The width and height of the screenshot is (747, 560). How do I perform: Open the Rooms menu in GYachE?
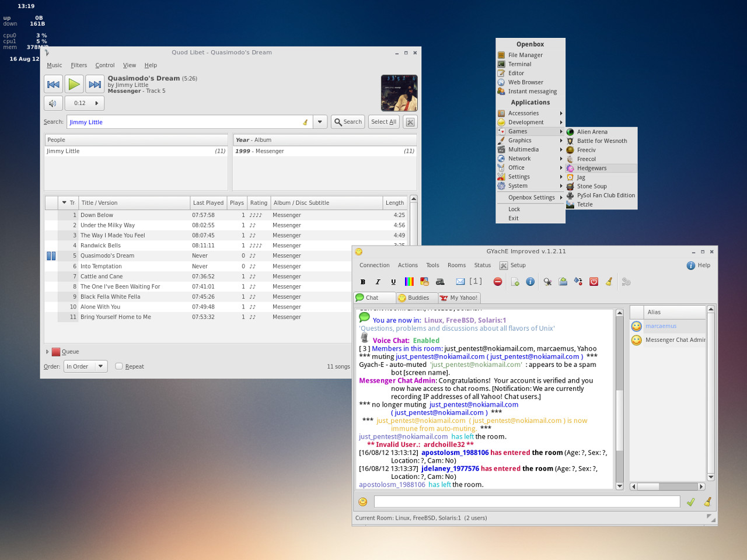(x=456, y=265)
